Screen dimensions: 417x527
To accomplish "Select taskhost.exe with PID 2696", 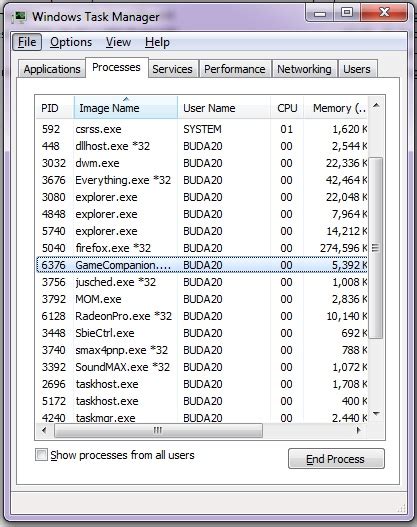I will tap(202, 384).
